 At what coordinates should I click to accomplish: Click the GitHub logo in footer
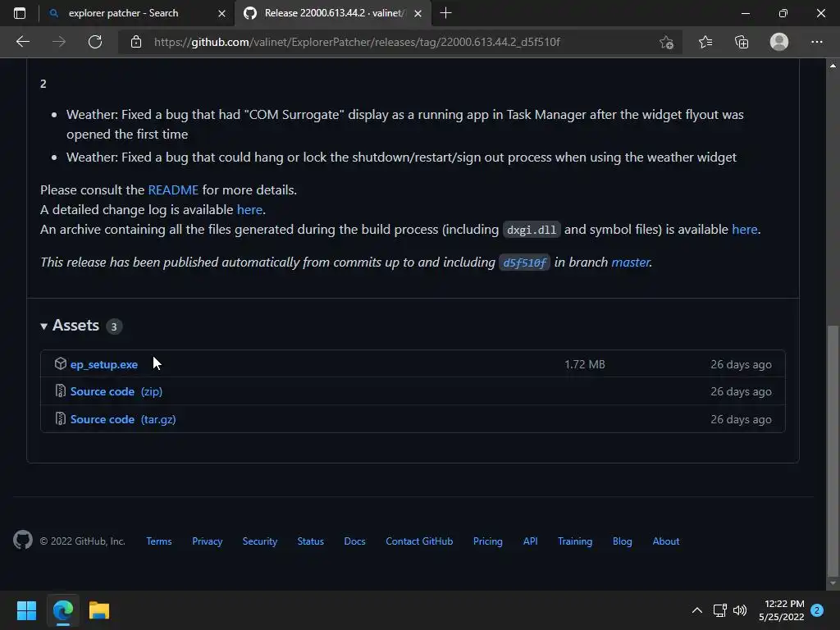tap(23, 540)
